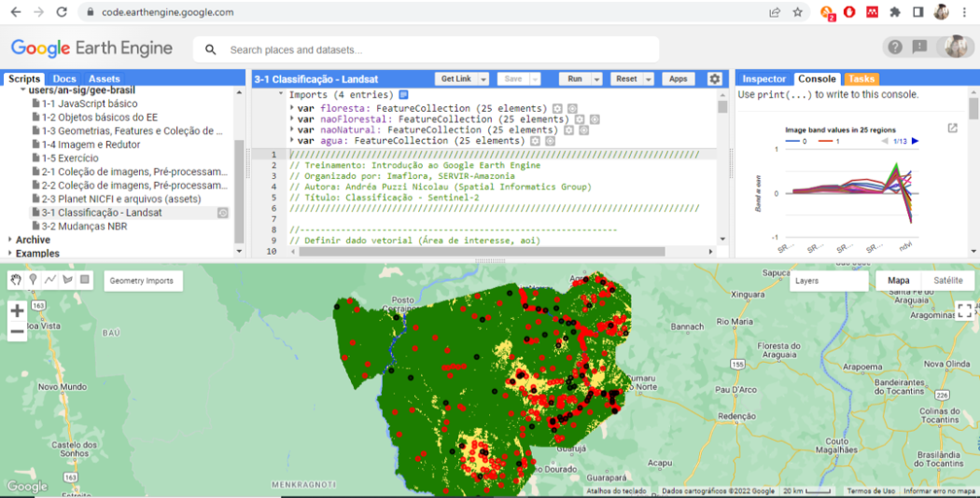The height and width of the screenshot is (498, 980).
Task: Collapse users/an-sig/gee-brasil repository
Action: point(22,90)
